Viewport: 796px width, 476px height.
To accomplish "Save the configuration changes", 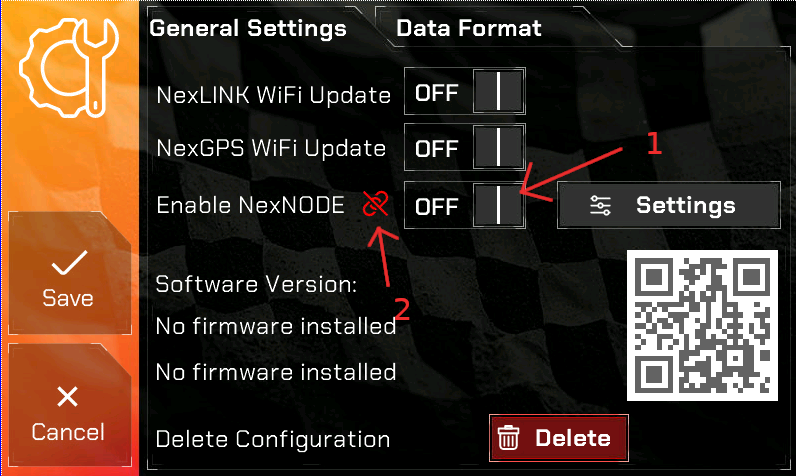I will (70, 274).
